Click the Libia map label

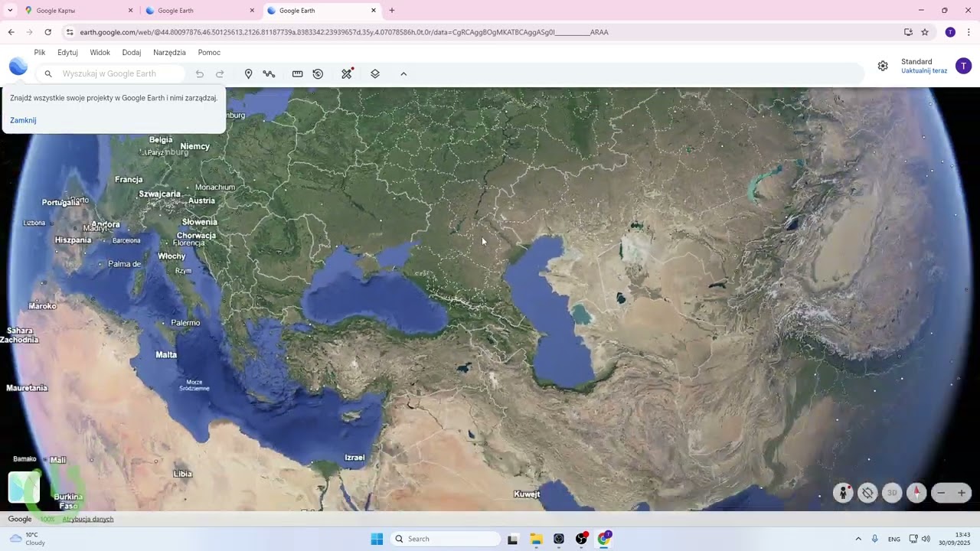[183, 474]
